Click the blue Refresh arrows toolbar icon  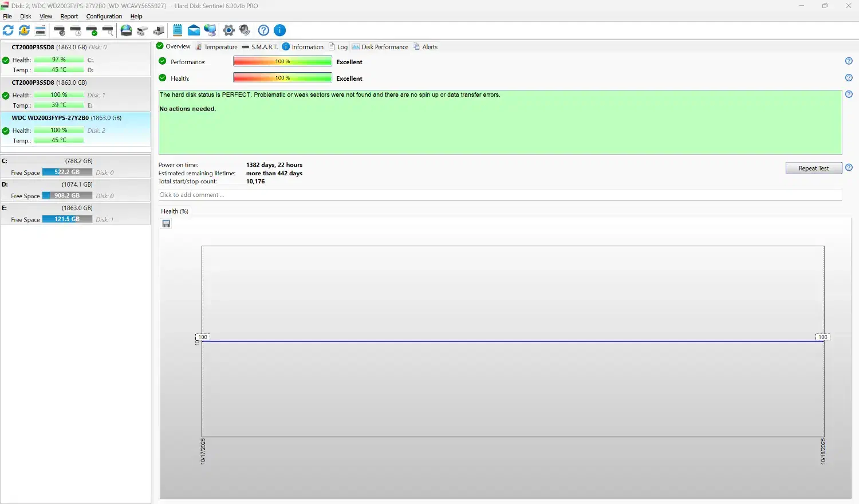click(8, 30)
